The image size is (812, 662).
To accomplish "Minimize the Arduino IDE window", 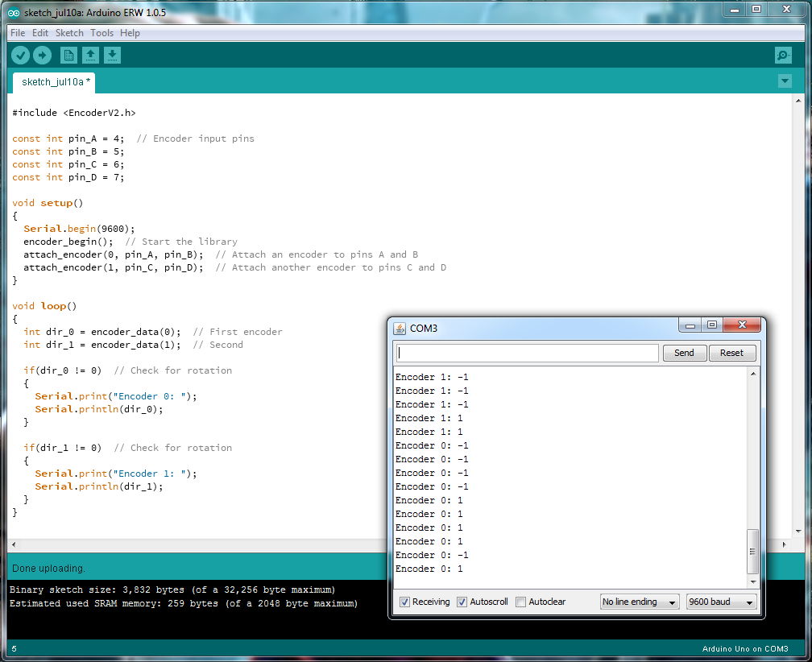I will point(735,10).
